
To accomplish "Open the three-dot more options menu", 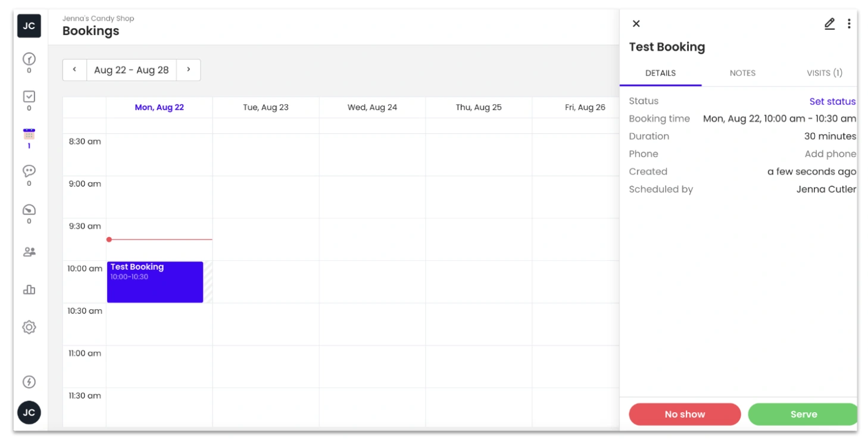I will coord(849,24).
